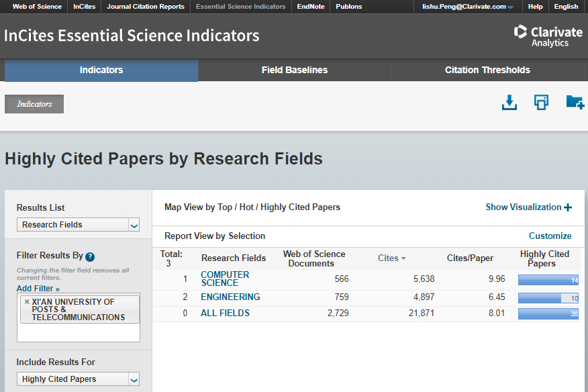588x392 pixels.
Task: Click the 759 documents value for Engineering
Action: click(342, 297)
